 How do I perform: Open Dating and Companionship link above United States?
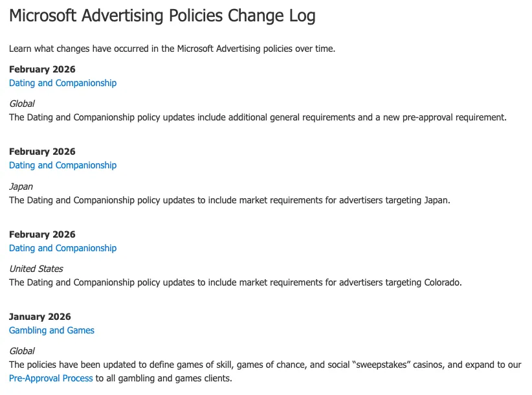click(x=63, y=248)
